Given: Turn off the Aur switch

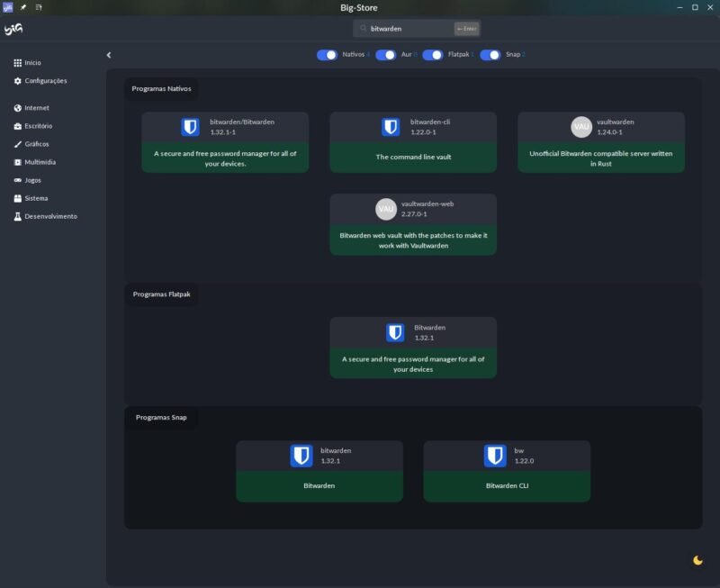Looking at the screenshot, I should (385, 55).
